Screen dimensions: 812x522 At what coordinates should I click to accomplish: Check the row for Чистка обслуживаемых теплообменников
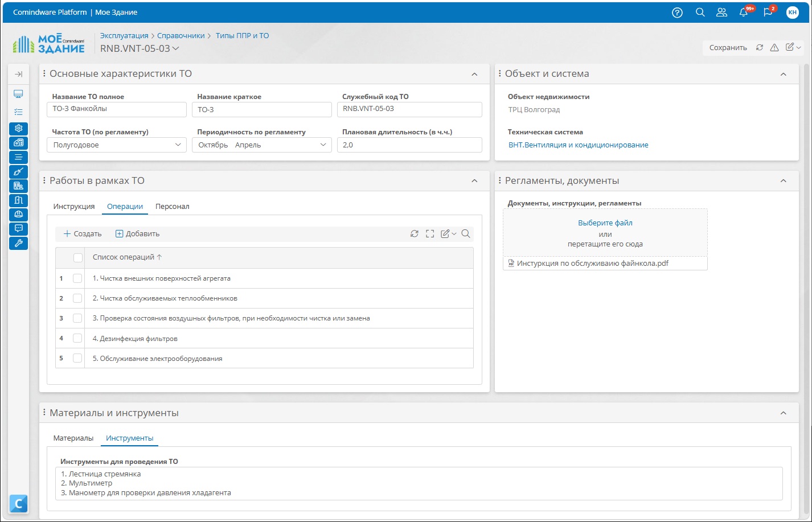[78, 298]
